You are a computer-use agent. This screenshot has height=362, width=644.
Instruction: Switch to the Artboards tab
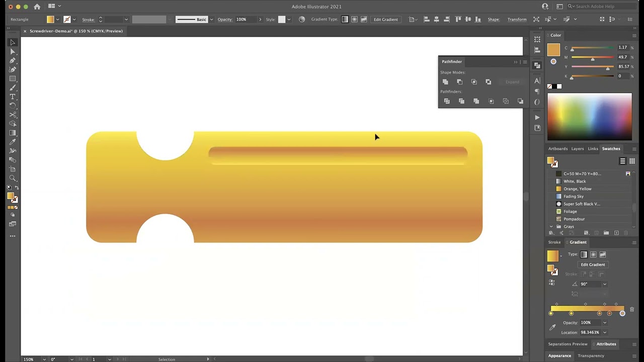click(x=557, y=149)
